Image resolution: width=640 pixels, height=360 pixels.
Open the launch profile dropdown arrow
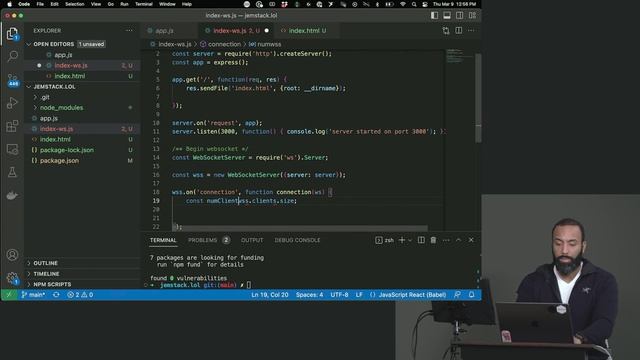410,240
